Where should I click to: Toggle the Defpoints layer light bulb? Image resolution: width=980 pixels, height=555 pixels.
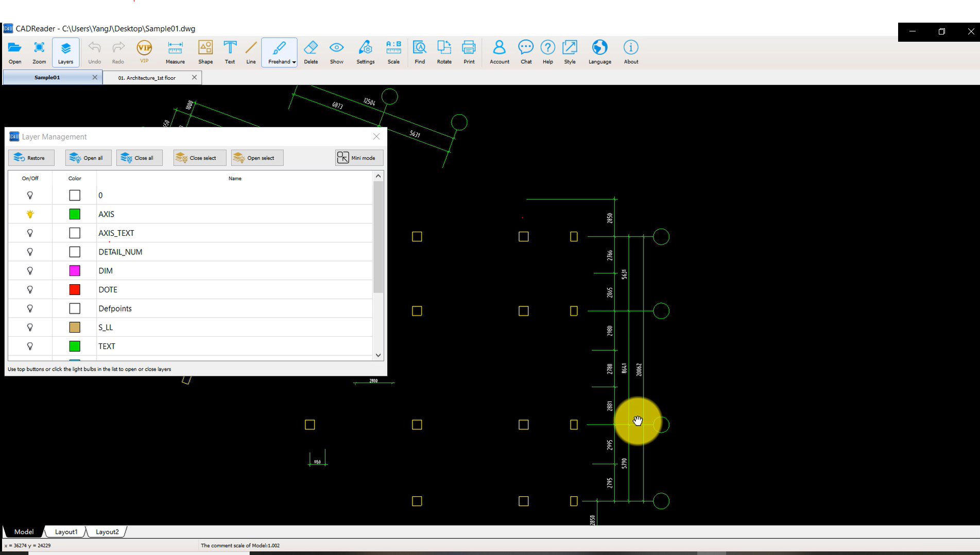[x=30, y=308]
